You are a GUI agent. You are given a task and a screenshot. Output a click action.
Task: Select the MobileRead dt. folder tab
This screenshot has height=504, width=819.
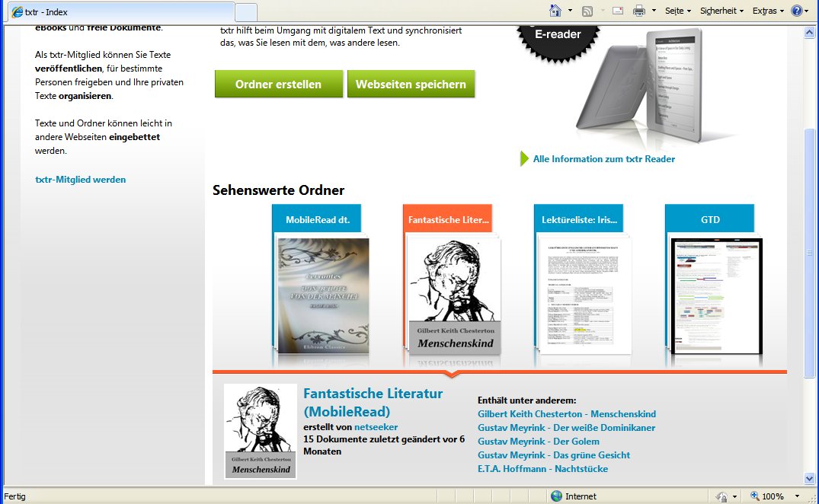point(317,219)
